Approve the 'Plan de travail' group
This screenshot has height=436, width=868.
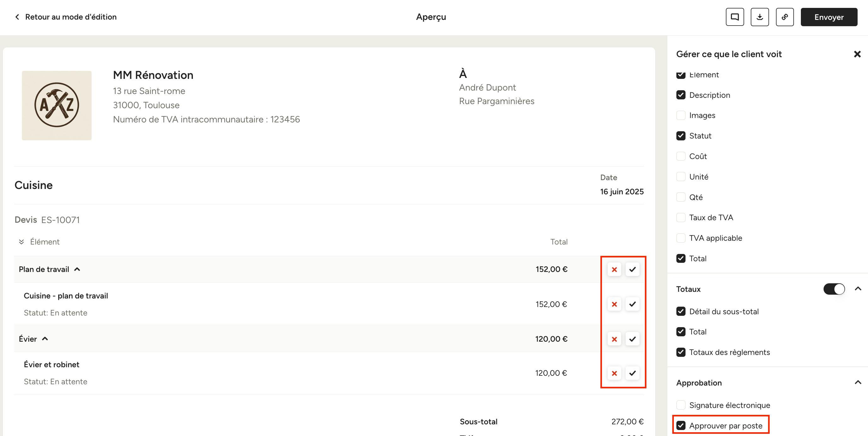(x=633, y=269)
